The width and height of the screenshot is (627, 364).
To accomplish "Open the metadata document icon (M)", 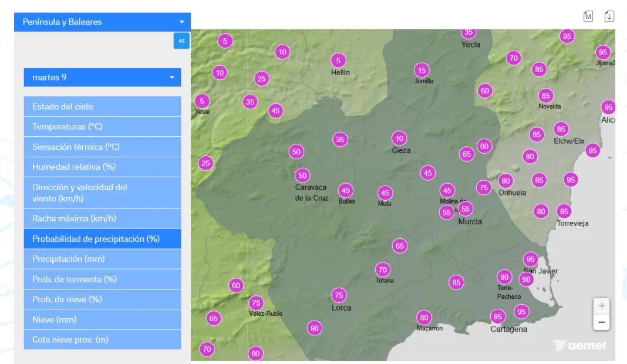I will 588,16.
